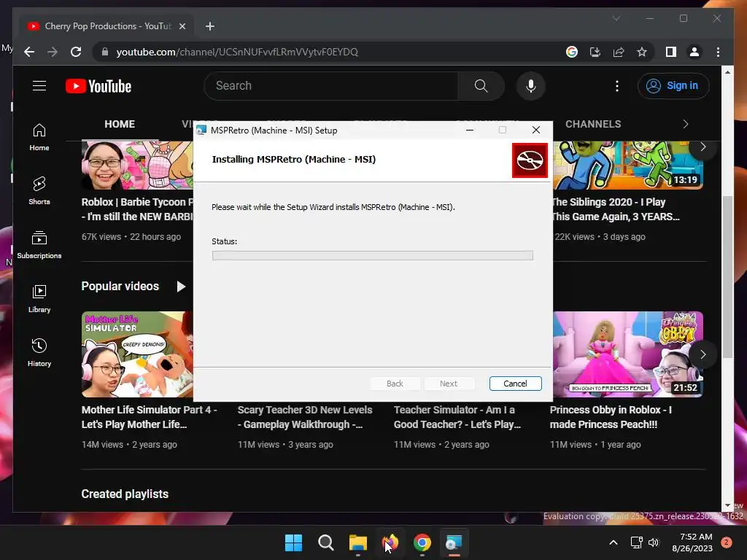Open Princess Obby in Roblox thumbnail
This screenshot has width=747, height=560.
click(628, 354)
